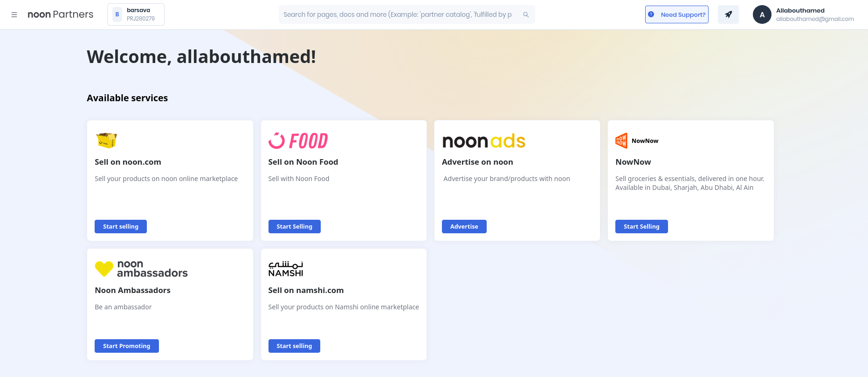Expand the Allabouthamed account menu
Viewport: 868px width, 377px height.
pos(815,14)
